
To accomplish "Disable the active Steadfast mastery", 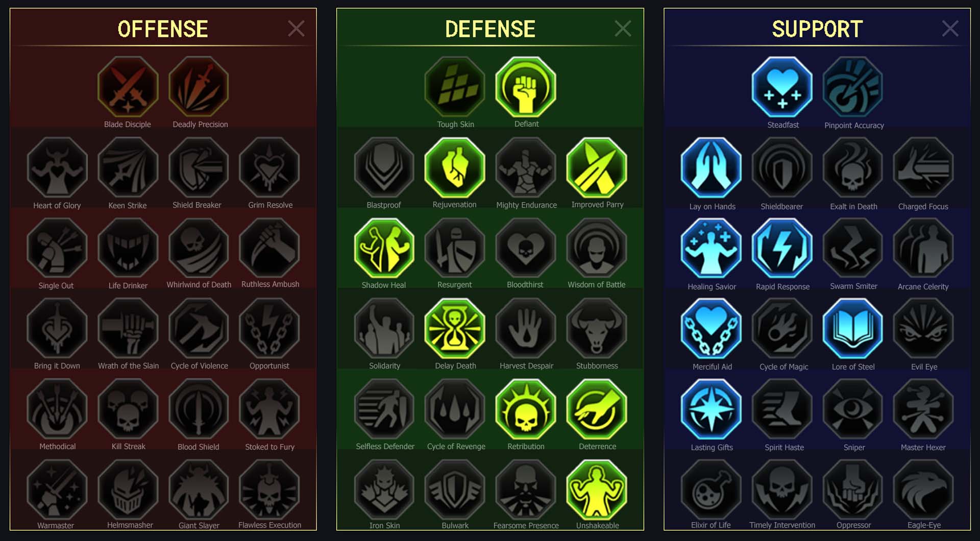I will [782, 87].
